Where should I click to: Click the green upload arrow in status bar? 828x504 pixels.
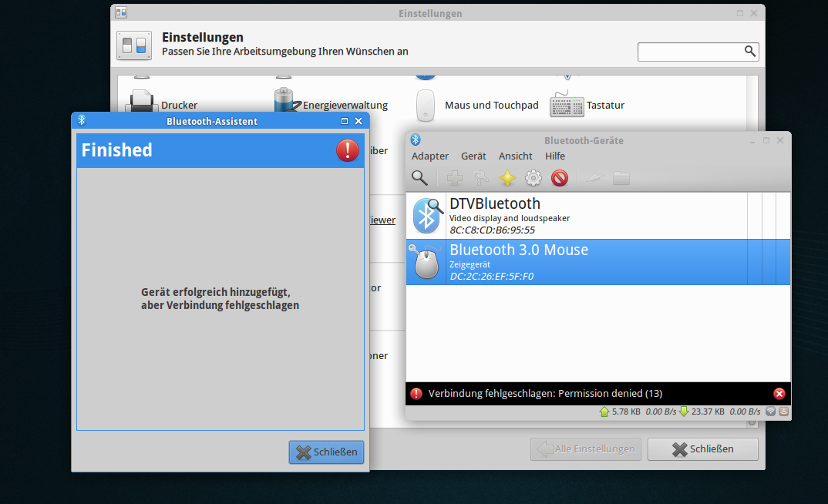click(x=604, y=412)
